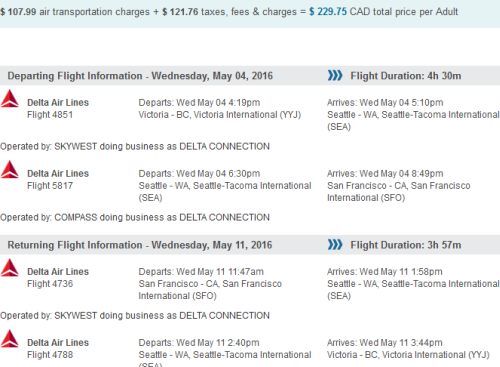This screenshot has width=500, height=367.
Task: Click the arrows icon next to Flight Duration 3h 57m
Action: [x=335, y=245]
